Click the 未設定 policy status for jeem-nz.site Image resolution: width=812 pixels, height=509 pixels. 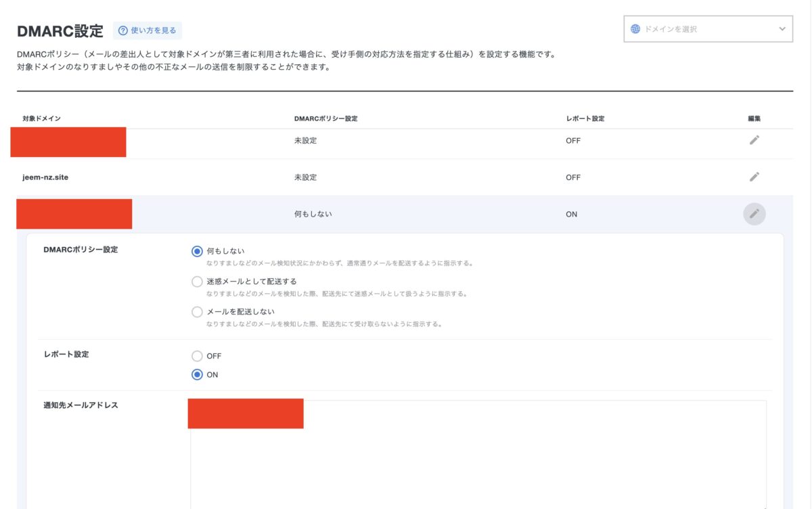coord(305,177)
